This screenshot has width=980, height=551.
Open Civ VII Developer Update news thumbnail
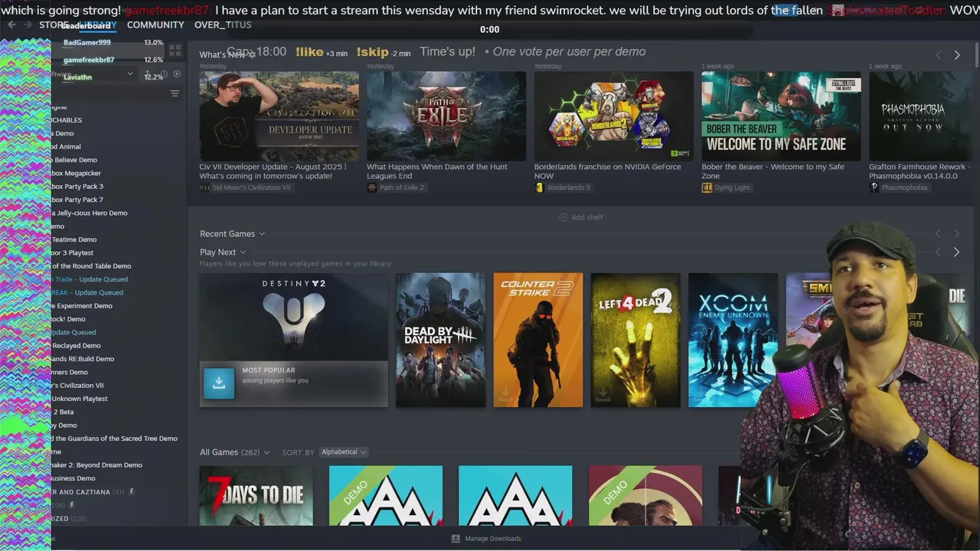[x=279, y=116]
